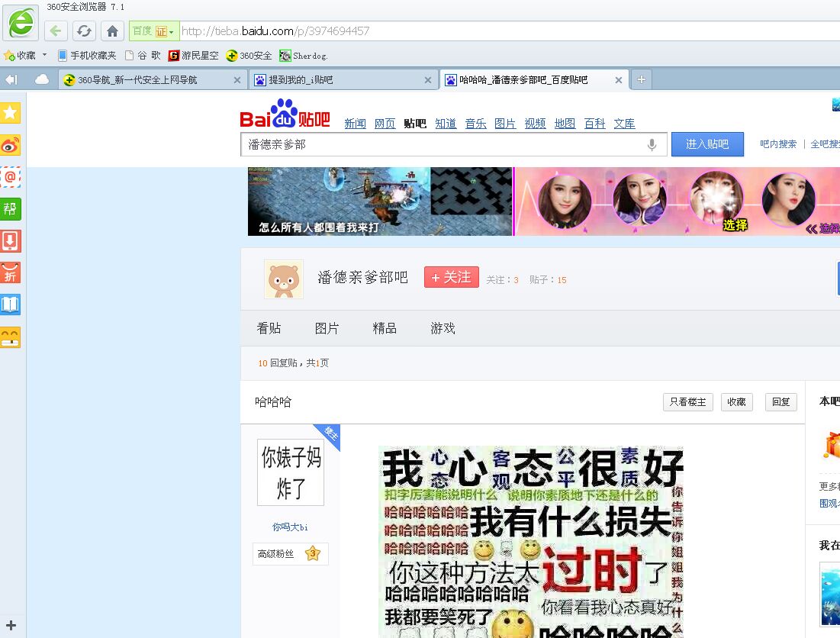The width and height of the screenshot is (840, 638).
Task: Click the 吧内搜索 link
Action: point(778,144)
